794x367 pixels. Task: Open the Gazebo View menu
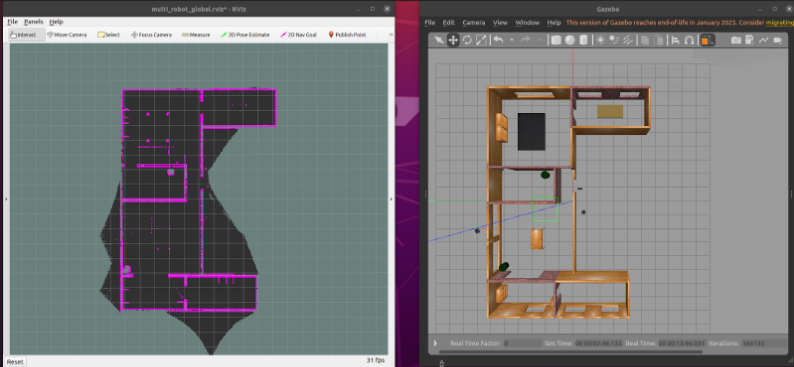[500, 23]
